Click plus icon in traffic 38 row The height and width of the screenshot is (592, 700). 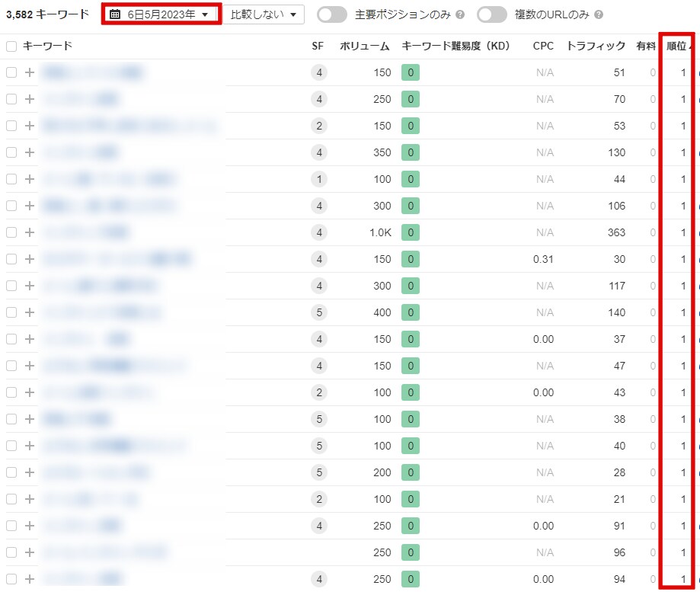coord(30,419)
